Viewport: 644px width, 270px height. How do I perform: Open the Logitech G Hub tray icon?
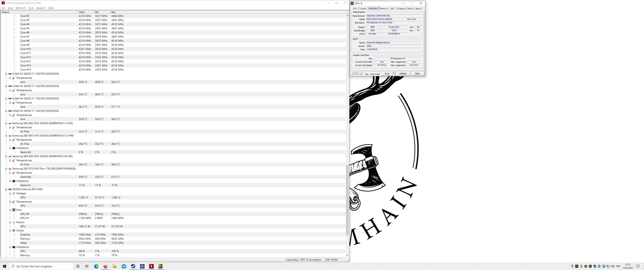590,266
